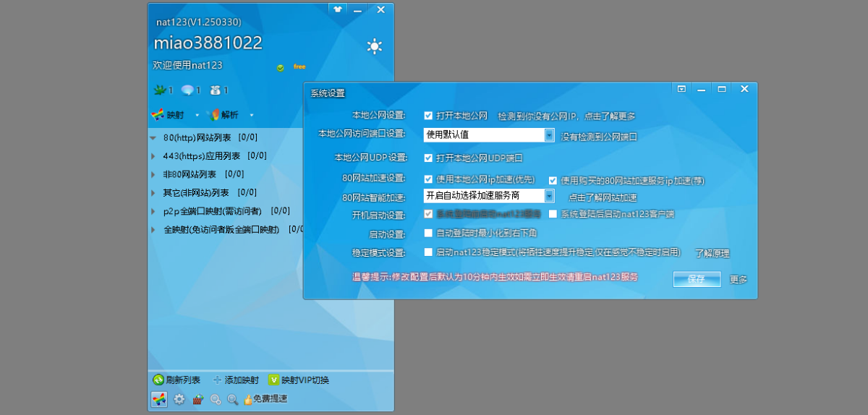868x415 pixels.
Task: Open the dropdown arrow next to 映射
Action: [197, 115]
